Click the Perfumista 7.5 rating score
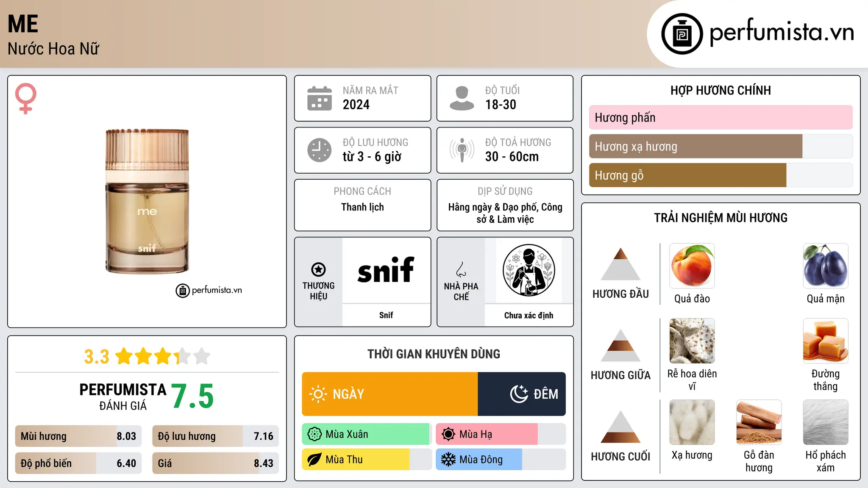This screenshot has width=868, height=488. [192, 396]
